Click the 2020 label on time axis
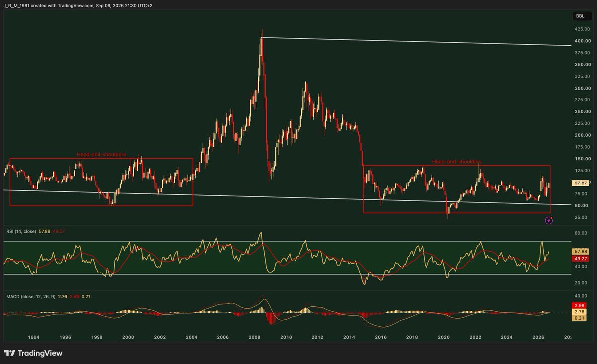This screenshot has width=597, height=364. pos(444,337)
